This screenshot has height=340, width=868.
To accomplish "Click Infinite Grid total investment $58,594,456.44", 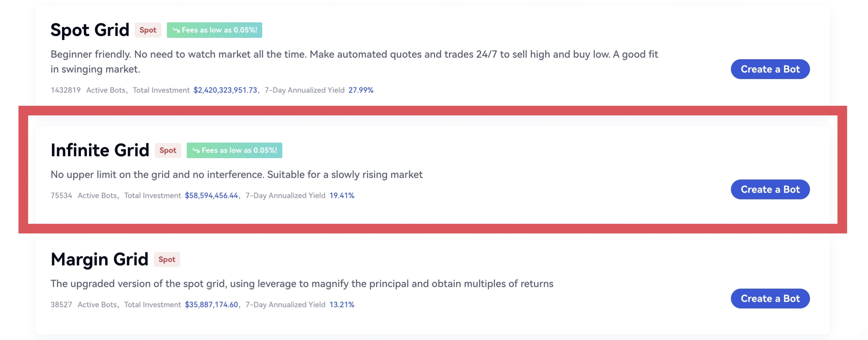I will tap(211, 195).
